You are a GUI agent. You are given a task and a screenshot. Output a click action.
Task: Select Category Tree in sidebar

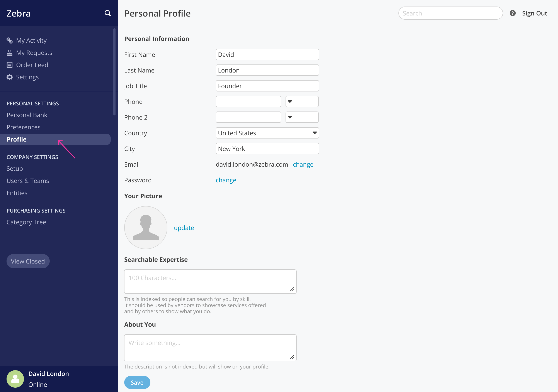pyautogui.click(x=26, y=222)
